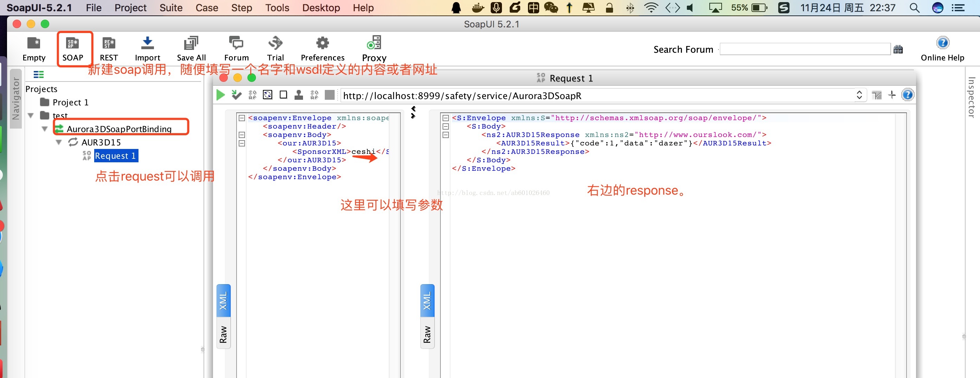The width and height of the screenshot is (980, 378).
Task: Open Spotlight search magnifier
Action: pos(915,8)
